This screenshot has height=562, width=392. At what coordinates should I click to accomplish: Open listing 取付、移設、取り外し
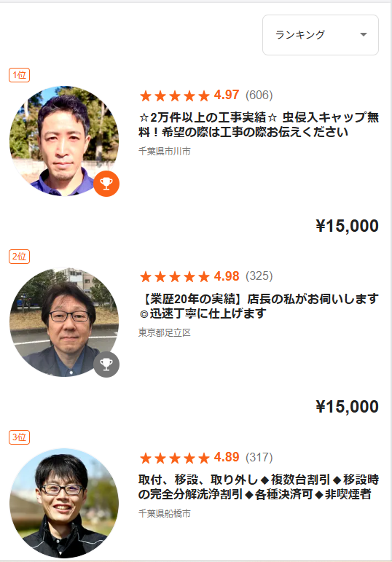pyautogui.click(x=259, y=487)
